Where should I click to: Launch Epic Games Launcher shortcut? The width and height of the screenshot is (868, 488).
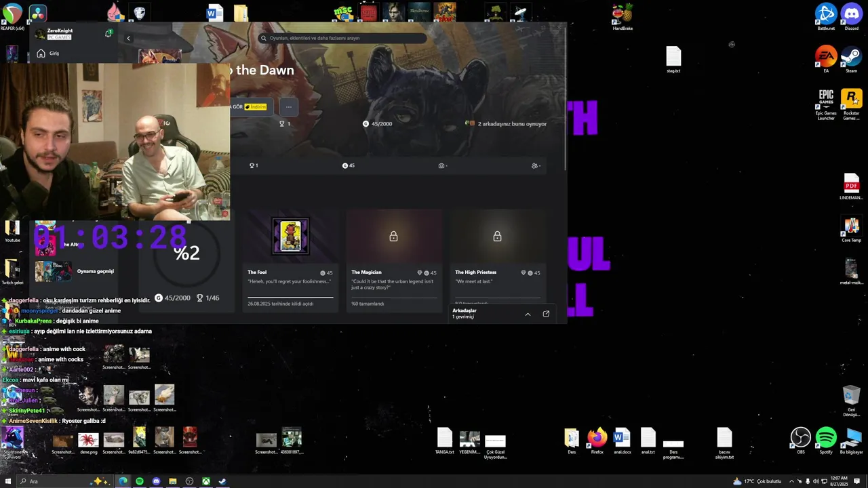[826, 104]
